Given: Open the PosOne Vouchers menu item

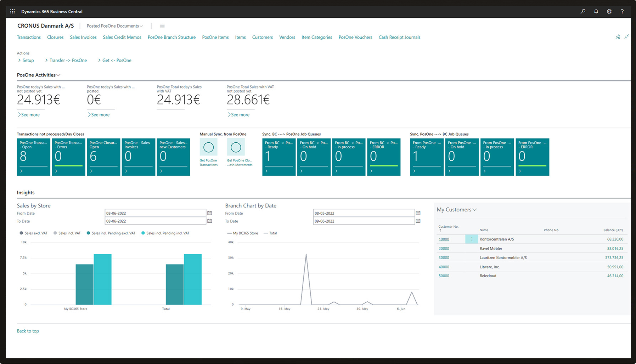Looking at the screenshot, I should click(x=355, y=37).
